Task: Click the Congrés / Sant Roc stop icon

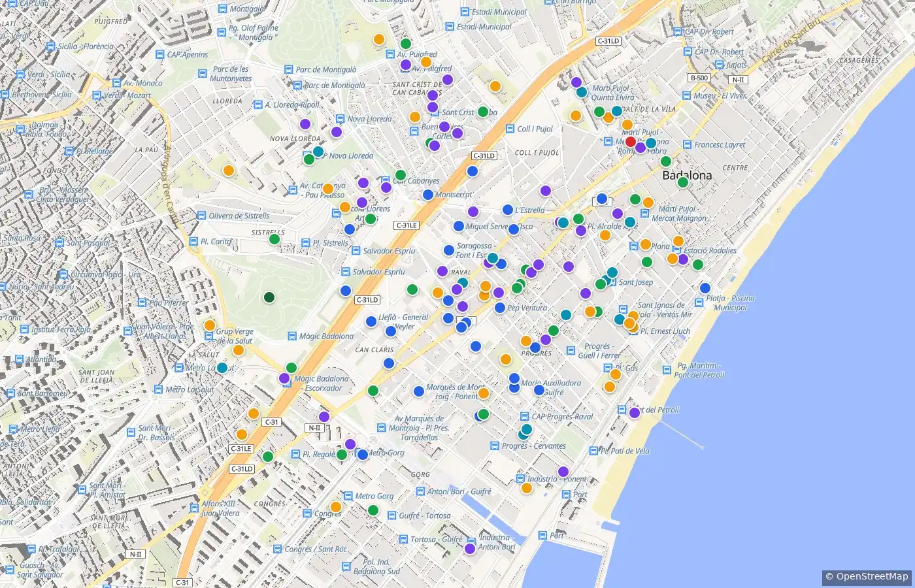Action: 277,549
